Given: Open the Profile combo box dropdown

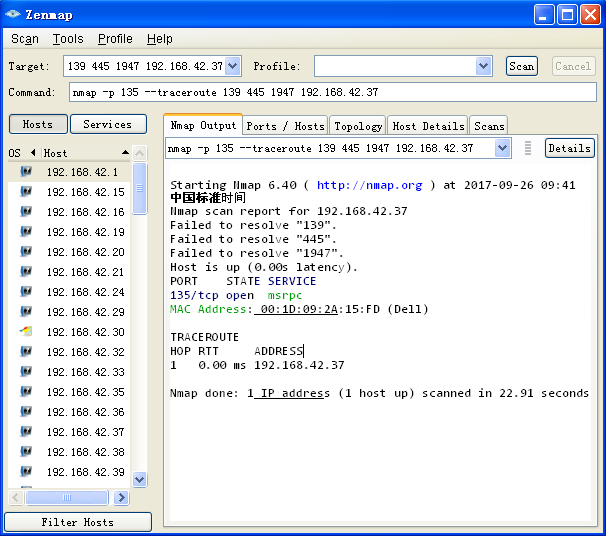Looking at the screenshot, I should 484,66.
